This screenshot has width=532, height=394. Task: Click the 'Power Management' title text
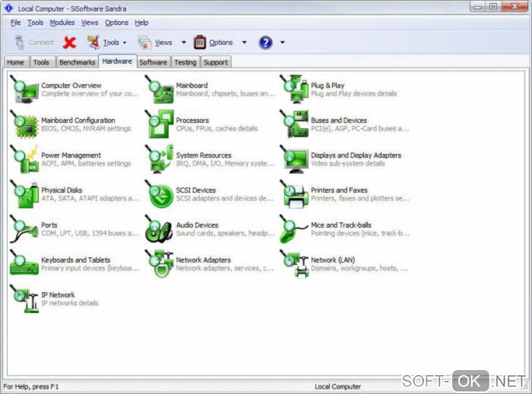click(x=71, y=155)
